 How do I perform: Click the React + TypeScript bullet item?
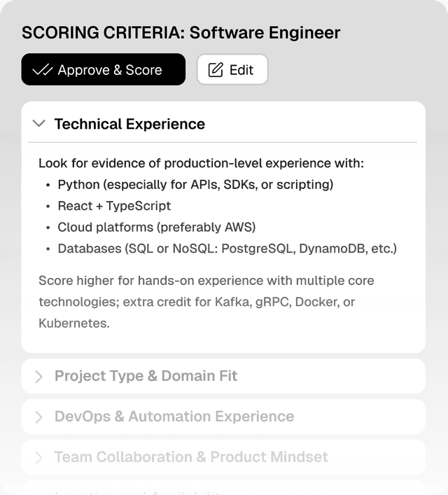click(114, 206)
